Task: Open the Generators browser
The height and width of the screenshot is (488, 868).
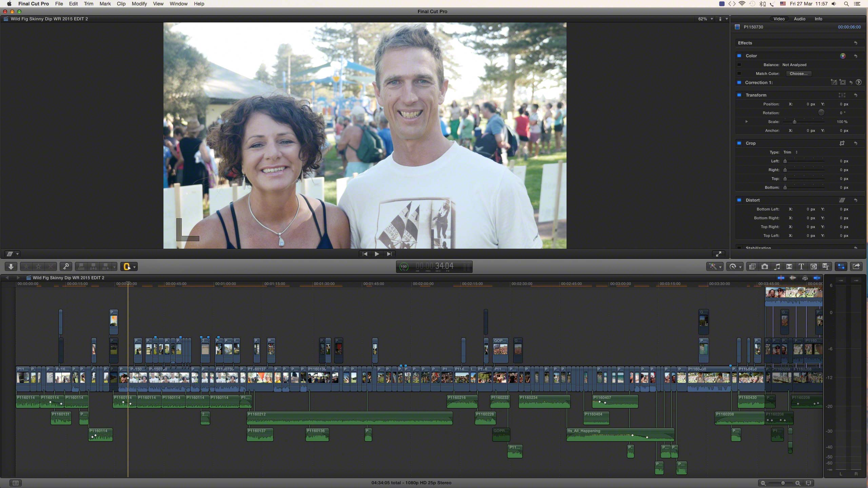Action: pos(813,267)
